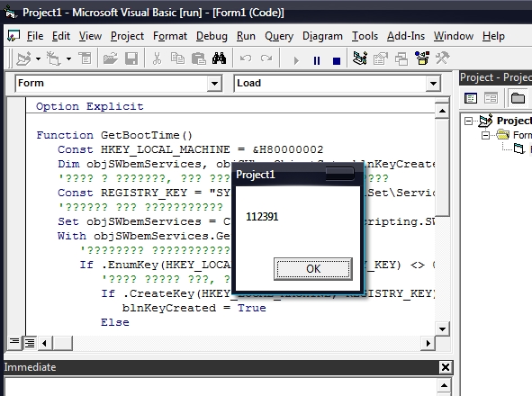Open the File menu

pos(35,36)
